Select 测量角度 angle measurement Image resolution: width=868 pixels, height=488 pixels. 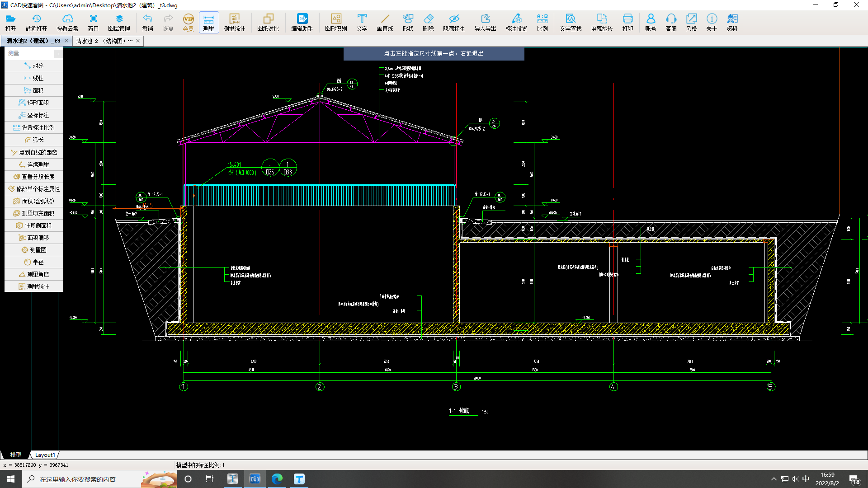tap(34, 274)
